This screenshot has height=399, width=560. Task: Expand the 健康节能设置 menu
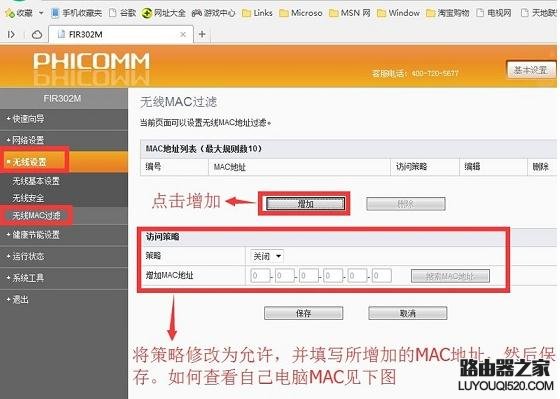pyautogui.click(x=64, y=235)
